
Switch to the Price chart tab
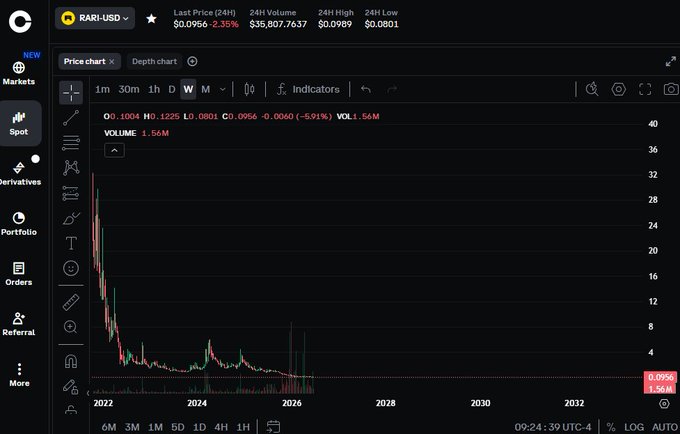point(84,62)
